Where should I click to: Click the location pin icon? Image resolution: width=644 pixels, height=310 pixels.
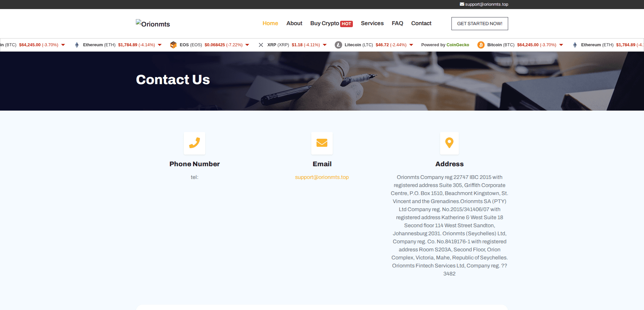click(x=449, y=143)
